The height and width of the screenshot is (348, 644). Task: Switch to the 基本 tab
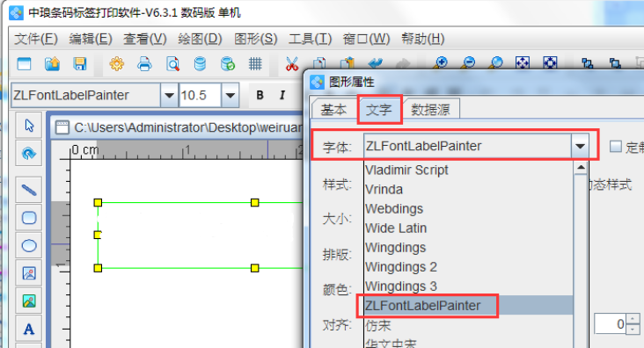[333, 110]
